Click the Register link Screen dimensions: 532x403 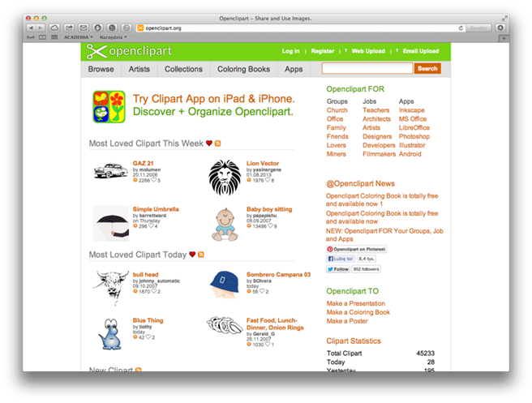coord(323,51)
